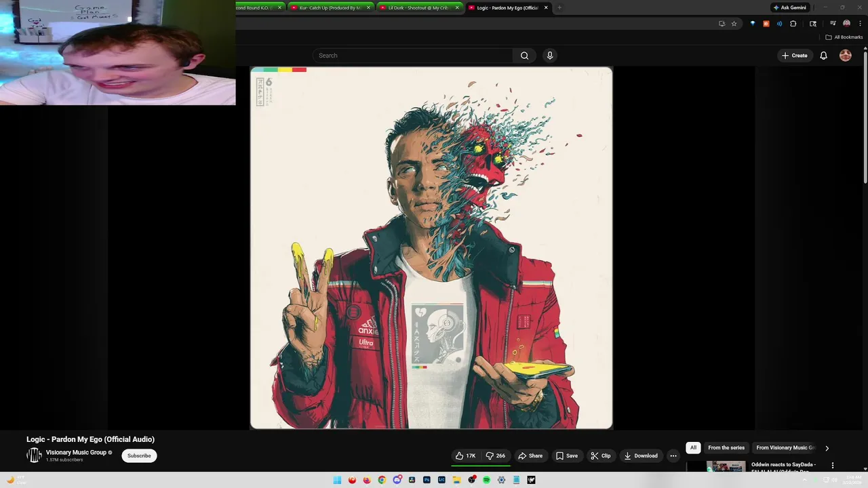Close the Logic - Pardon My Ego tab

(546, 7)
